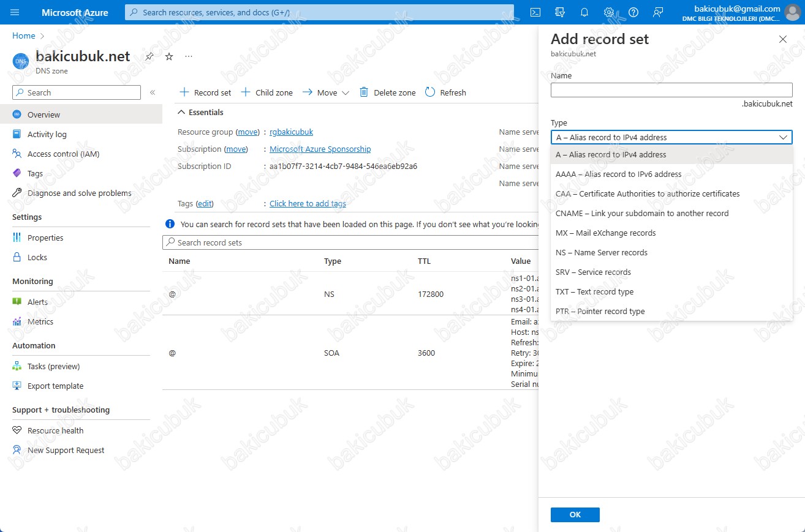
Task: Choose CAA – Certificate Authorities option
Action: (x=671, y=193)
